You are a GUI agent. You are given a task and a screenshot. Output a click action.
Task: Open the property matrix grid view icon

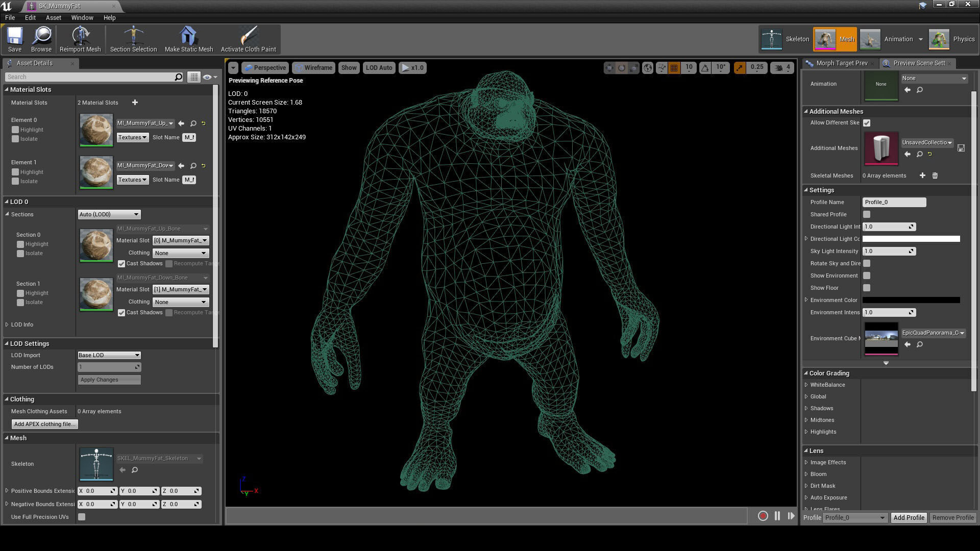click(x=193, y=77)
